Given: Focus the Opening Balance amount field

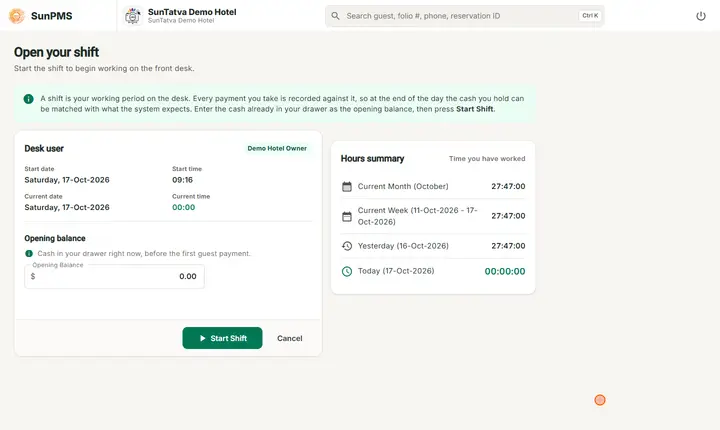Looking at the screenshot, I should point(114,277).
